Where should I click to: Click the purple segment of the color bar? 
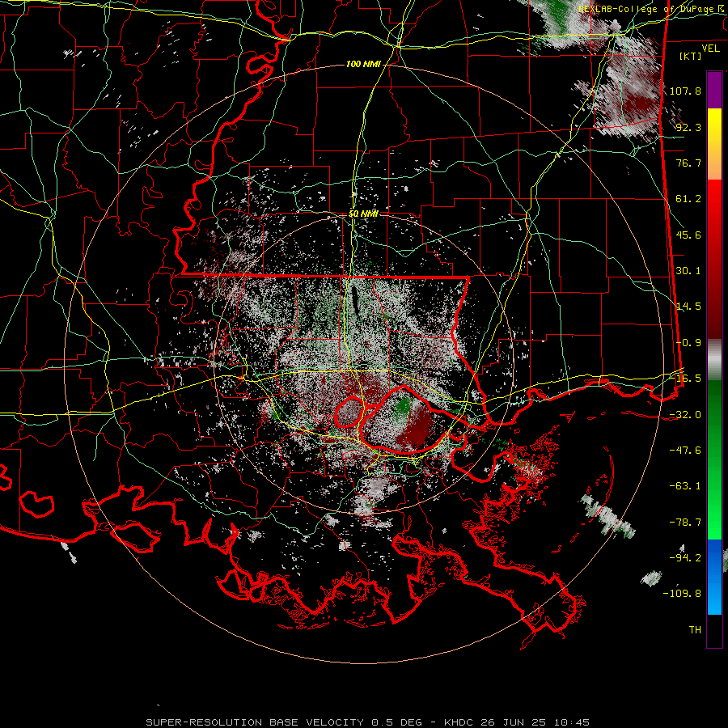pyautogui.click(x=714, y=90)
